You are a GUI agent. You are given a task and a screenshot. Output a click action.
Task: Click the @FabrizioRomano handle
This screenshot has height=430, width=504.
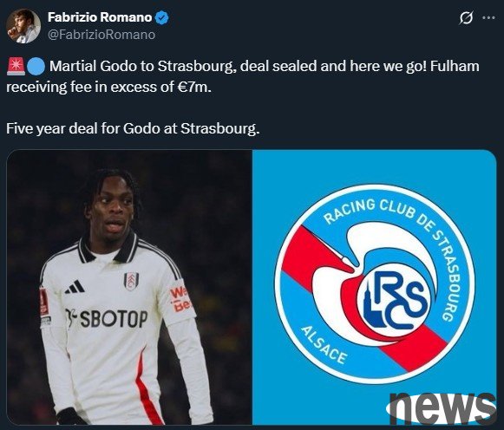click(101, 35)
